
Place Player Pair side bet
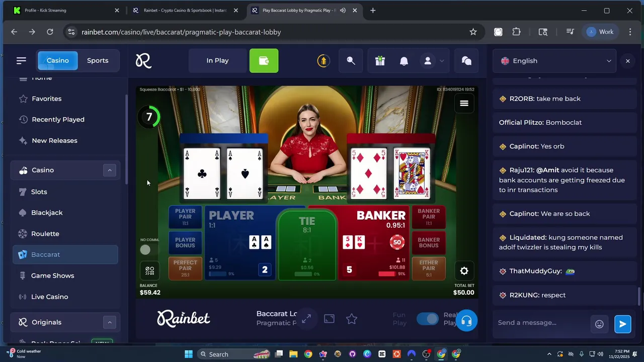point(185,217)
